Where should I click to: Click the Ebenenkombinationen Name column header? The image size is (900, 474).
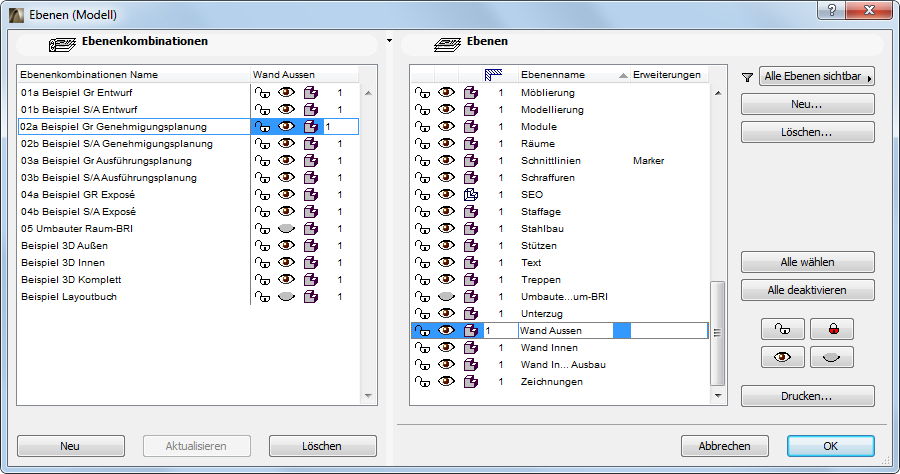click(134, 75)
